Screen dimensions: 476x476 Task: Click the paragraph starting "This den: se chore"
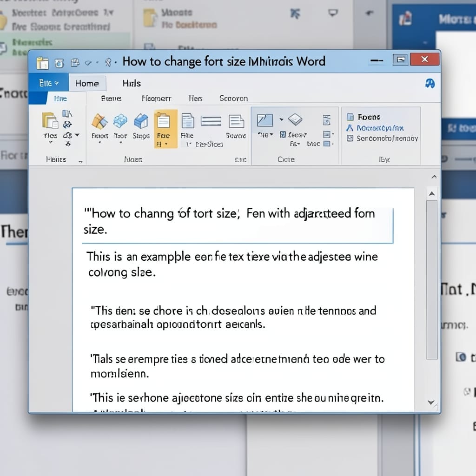coord(233,317)
